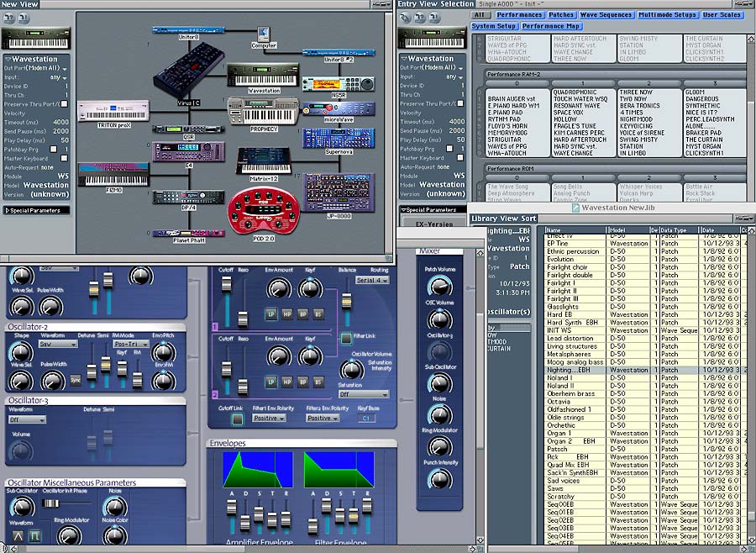This screenshot has height=553, width=756.
Task: Select HP mode for filter 1
Action: pyautogui.click(x=287, y=314)
